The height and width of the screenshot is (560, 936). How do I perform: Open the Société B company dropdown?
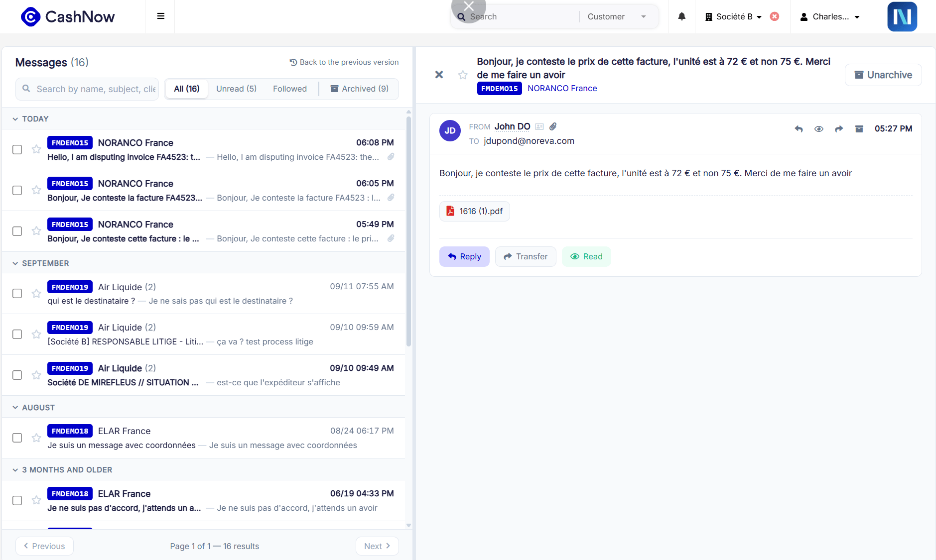[x=733, y=16]
